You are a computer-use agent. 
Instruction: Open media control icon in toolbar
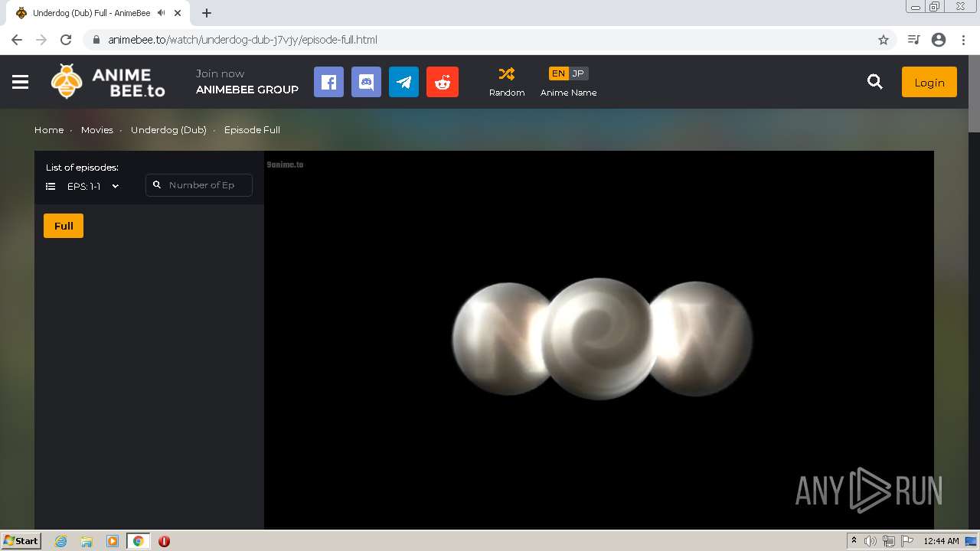913,40
